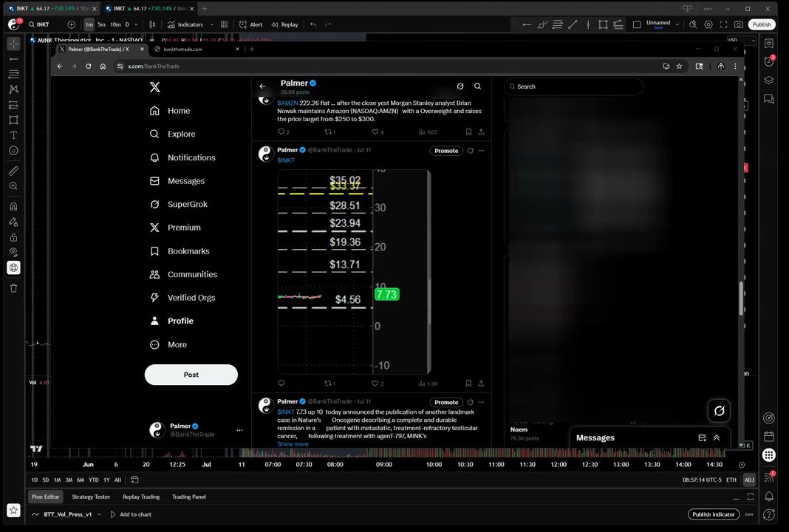Screen dimensions: 789x532
Task: Click the undo arrow in TradingView toolbar
Action: point(313,24)
